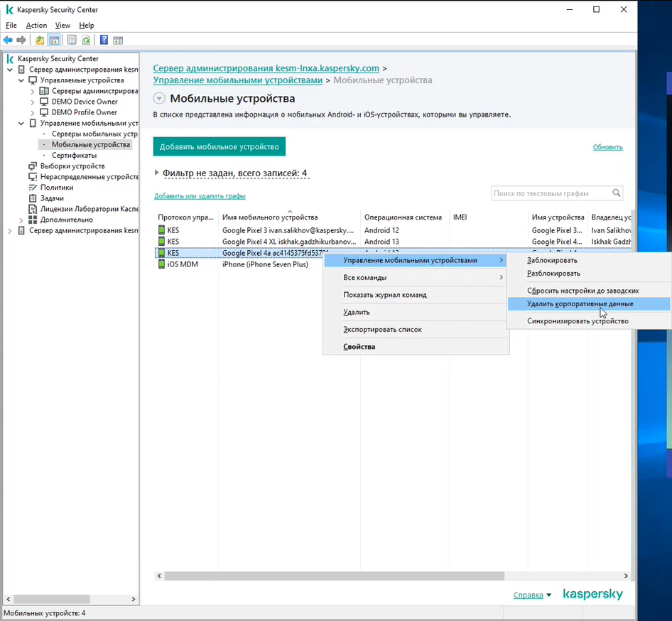This screenshot has width=672, height=621.
Task: Choose Разблокировать in the submenu
Action: [x=589, y=274]
